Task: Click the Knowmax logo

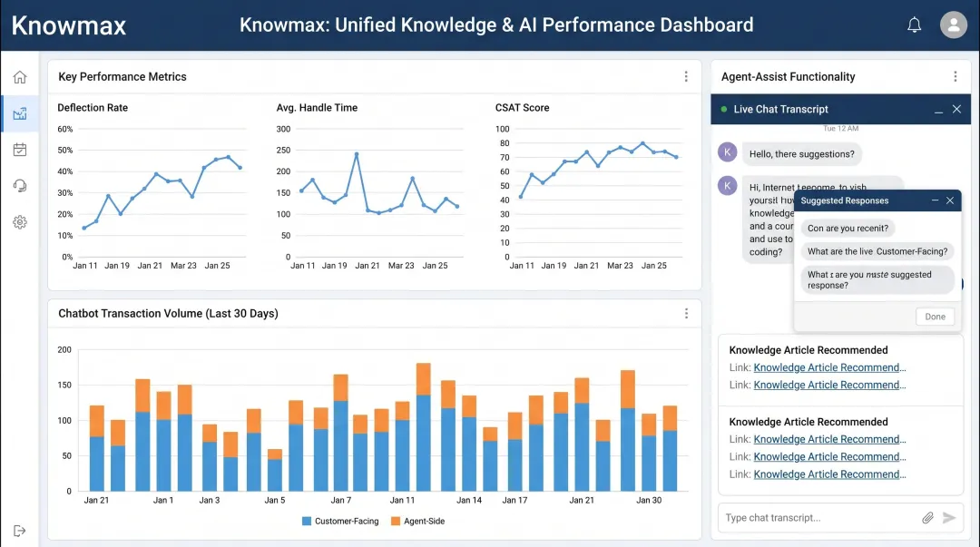Action: click(69, 25)
